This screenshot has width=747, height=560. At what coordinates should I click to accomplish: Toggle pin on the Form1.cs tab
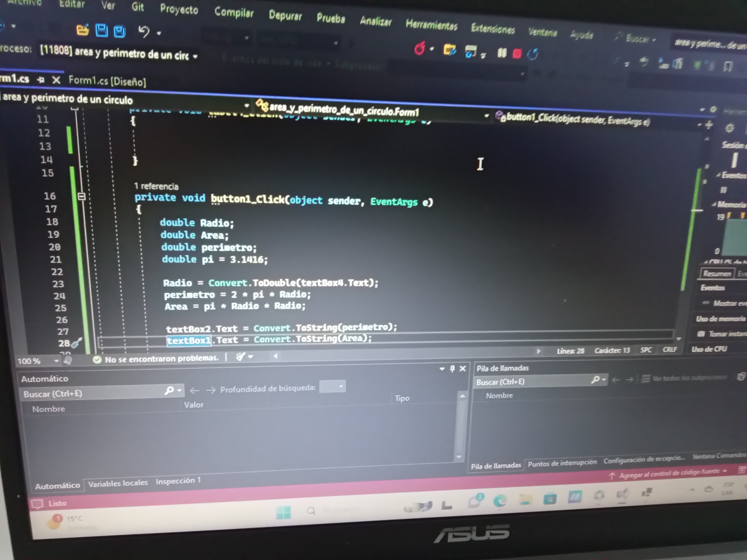[x=41, y=80]
